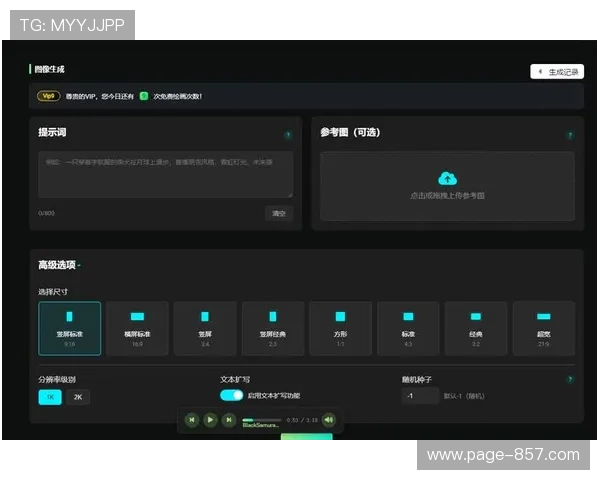600x480 pixels.
Task: Skip to the next track in player
Action: [228, 420]
